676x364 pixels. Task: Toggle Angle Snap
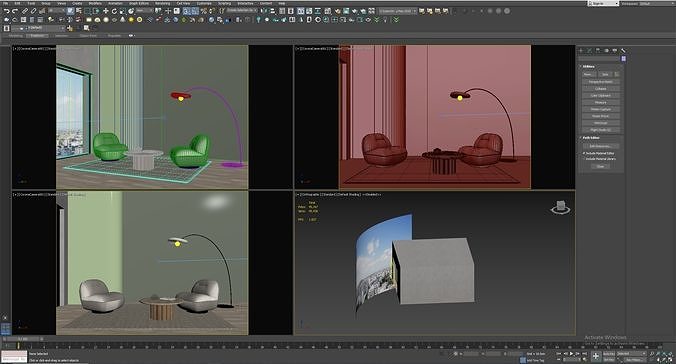pyautogui.click(x=195, y=11)
